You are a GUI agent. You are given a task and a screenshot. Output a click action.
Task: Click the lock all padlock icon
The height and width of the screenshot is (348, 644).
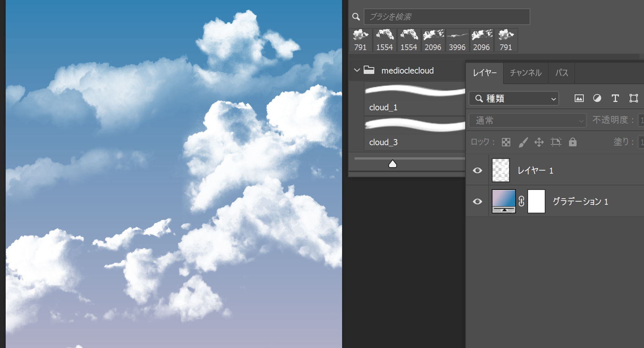pyautogui.click(x=573, y=142)
